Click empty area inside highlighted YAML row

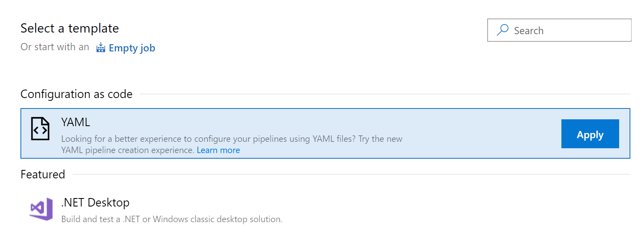[481, 133]
